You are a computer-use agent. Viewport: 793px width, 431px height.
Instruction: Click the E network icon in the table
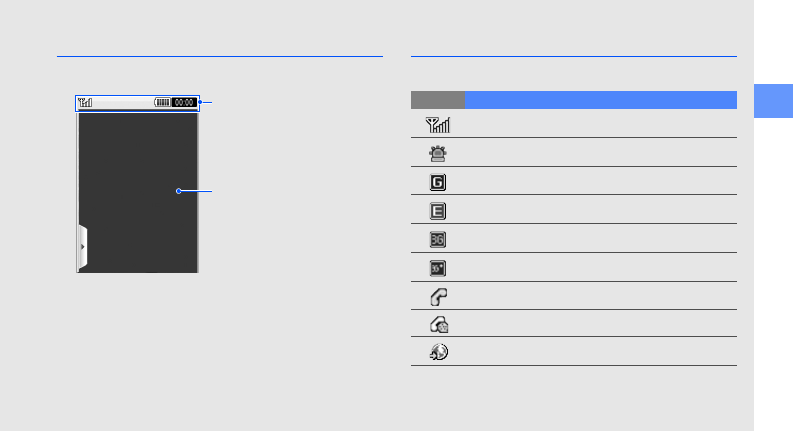[438, 211]
